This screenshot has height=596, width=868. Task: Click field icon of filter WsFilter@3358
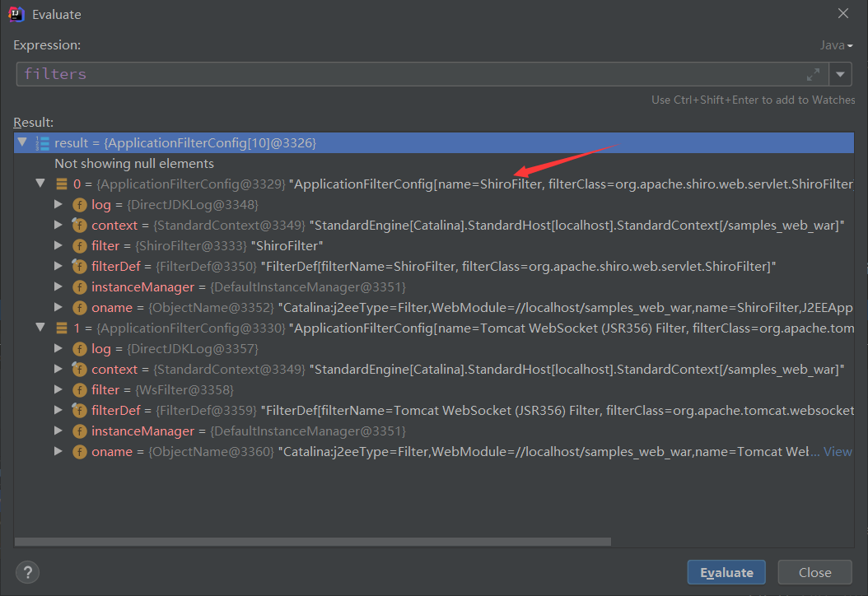pos(80,390)
